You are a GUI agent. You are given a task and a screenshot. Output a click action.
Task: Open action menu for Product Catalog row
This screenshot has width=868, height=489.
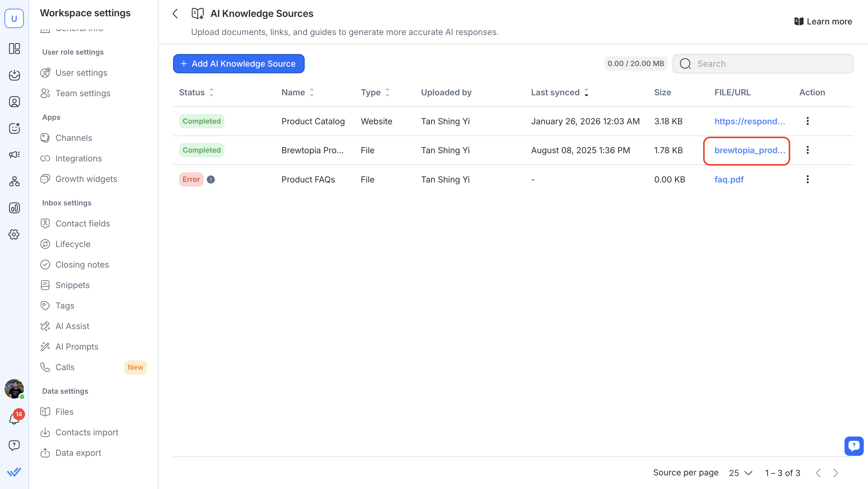click(x=807, y=121)
